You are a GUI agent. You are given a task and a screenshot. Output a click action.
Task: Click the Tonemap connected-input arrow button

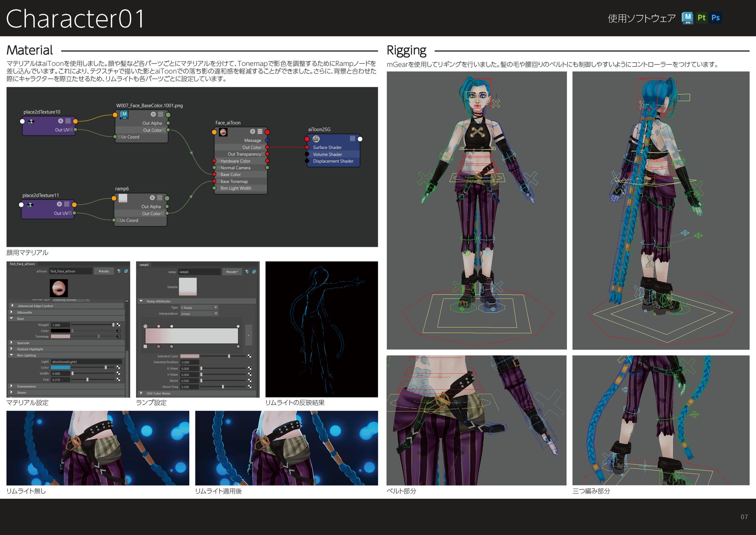point(118,337)
